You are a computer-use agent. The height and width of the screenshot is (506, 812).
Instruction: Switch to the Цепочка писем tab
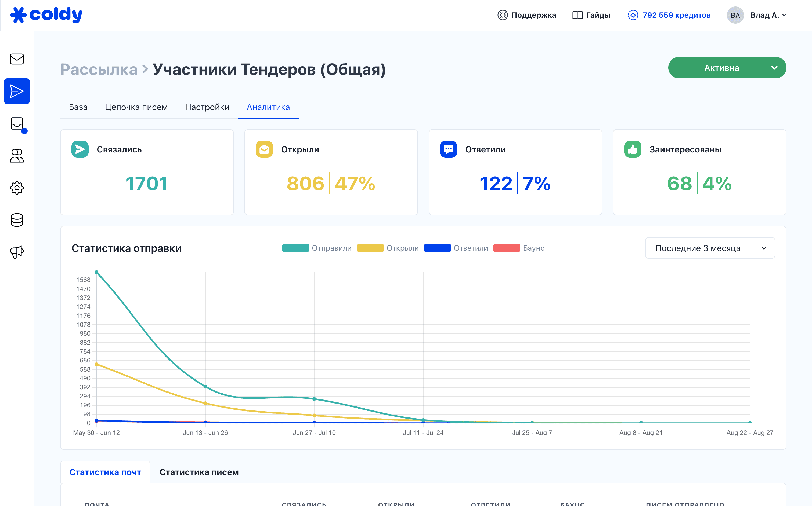[x=136, y=107]
